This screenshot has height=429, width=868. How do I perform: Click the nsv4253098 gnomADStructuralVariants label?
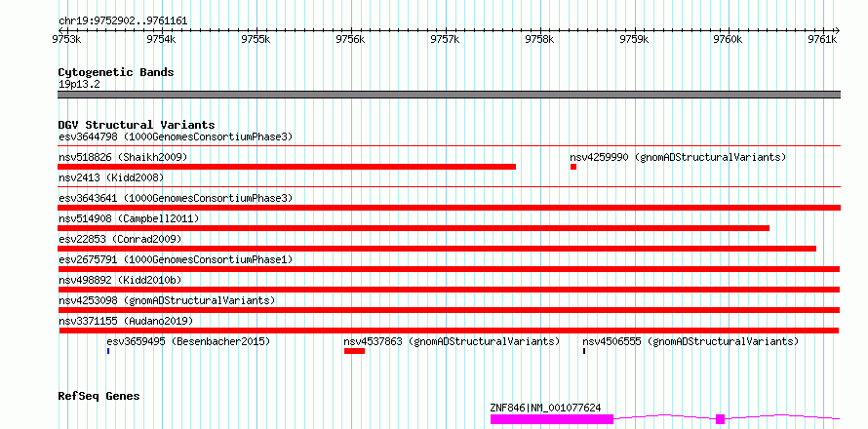[x=167, y=300]
